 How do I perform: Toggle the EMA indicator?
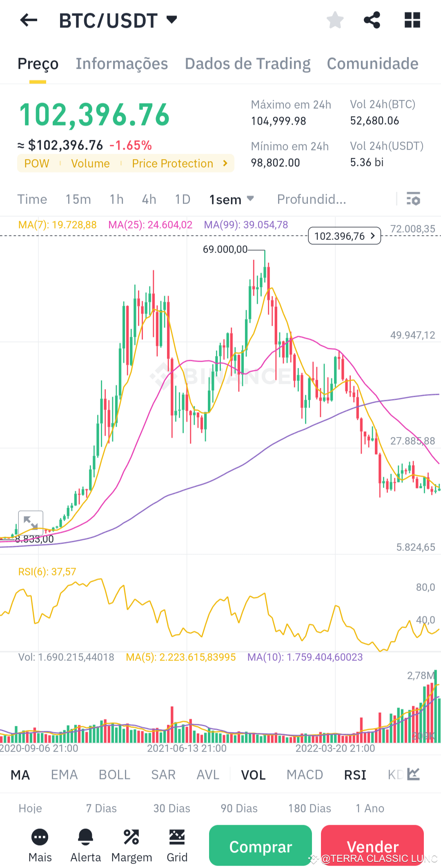[x=64, y=775]
